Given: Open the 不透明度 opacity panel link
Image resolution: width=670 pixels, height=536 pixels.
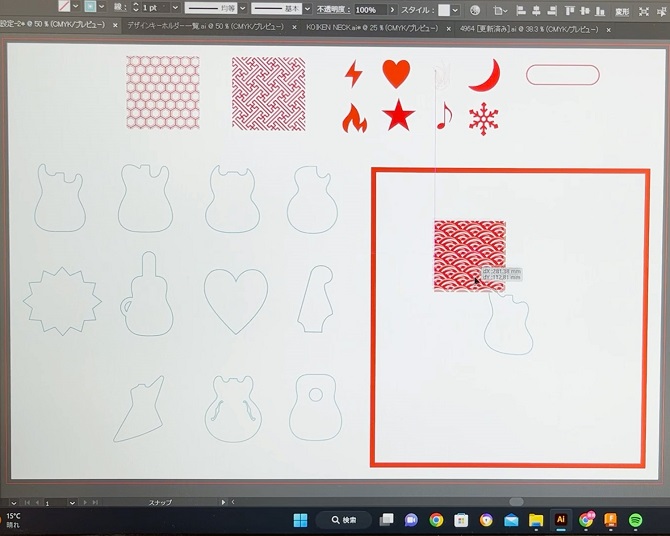Looking at the screenshot, I should (x=334, y=9).
